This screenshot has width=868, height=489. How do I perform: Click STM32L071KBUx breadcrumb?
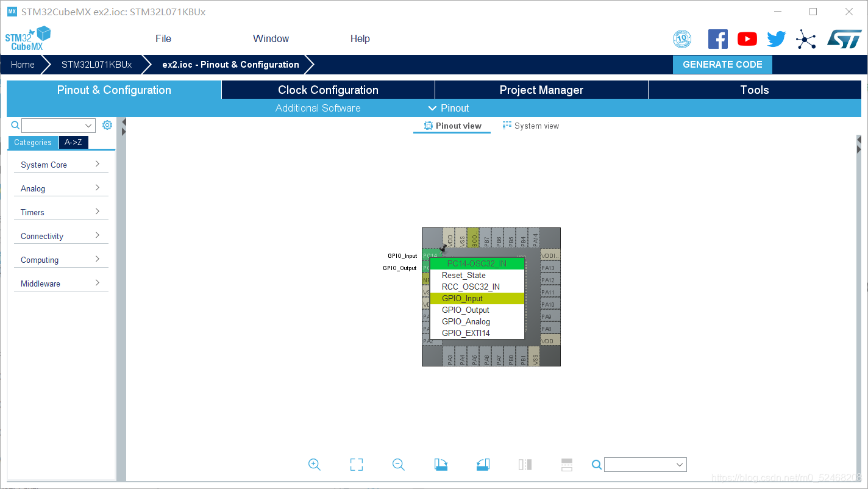coord(96,65)
